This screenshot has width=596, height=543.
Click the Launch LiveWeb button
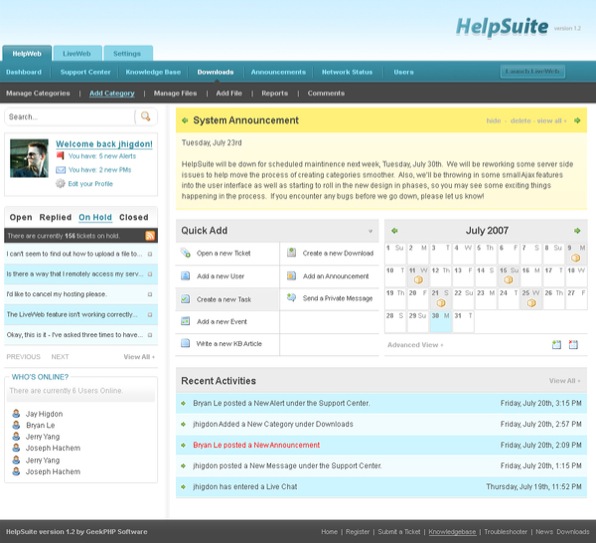532,71
